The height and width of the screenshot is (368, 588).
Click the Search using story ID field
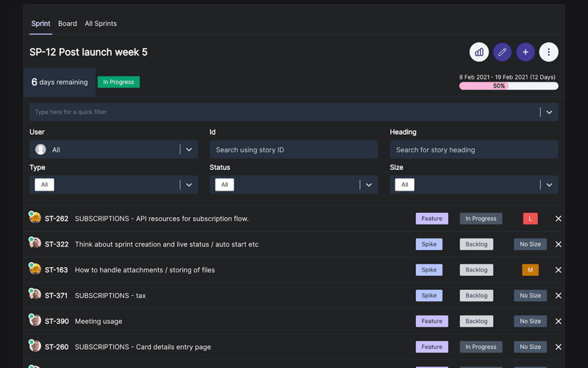pyautogui.click(x=293, y=149)
